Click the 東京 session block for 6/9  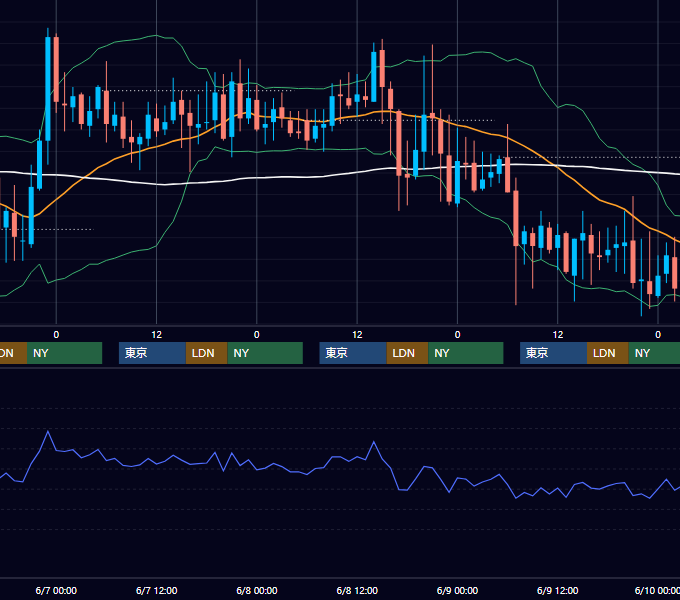click(x=553, y=353)
